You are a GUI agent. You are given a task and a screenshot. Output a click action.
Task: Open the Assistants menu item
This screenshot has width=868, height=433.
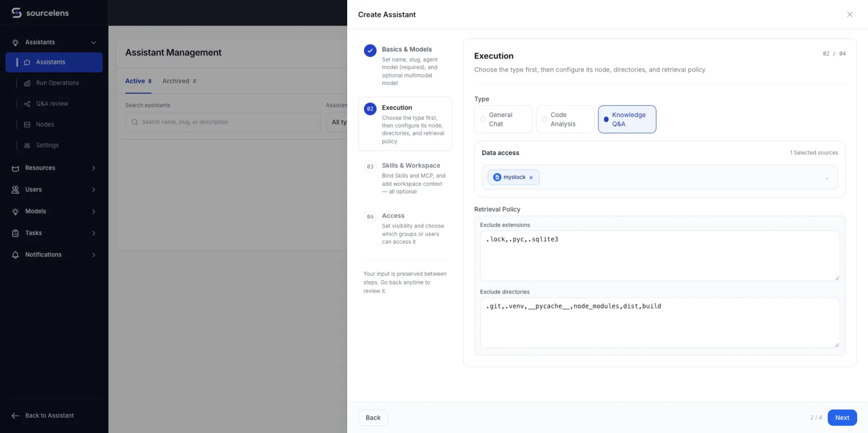(54, 62)
